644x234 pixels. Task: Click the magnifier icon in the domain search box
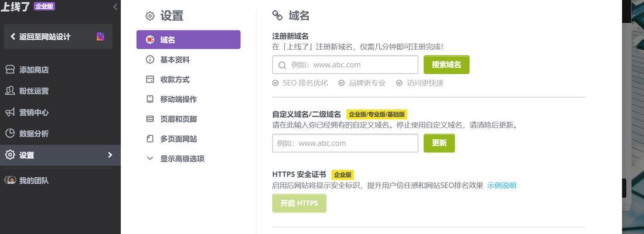(x=282, y=65)
